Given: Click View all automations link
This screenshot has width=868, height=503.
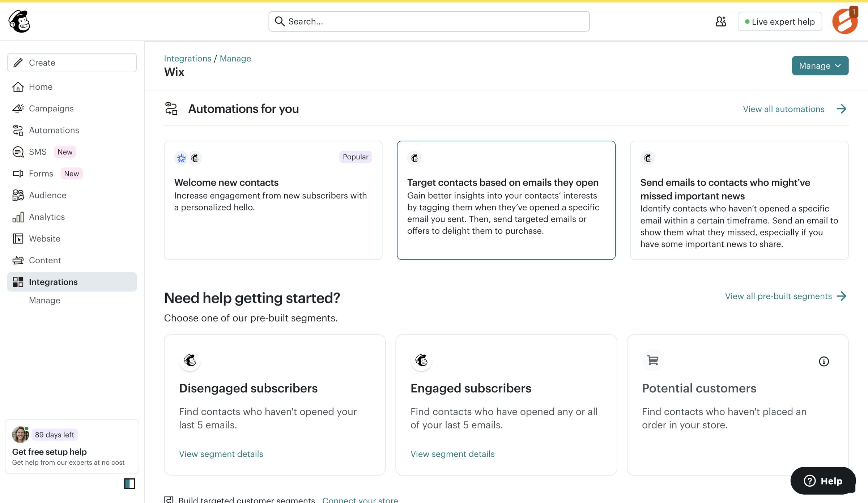Looking at the screenshot, I should [783, 109].
